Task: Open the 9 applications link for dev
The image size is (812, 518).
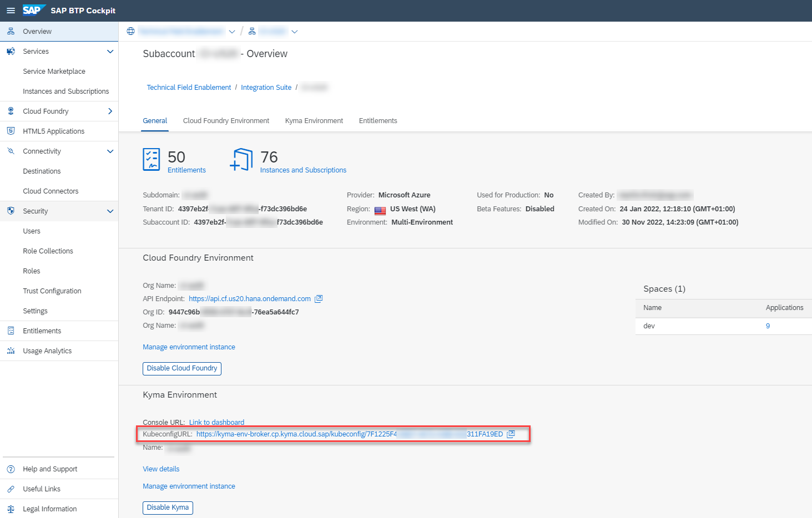Action: click(x=768, y=326)
